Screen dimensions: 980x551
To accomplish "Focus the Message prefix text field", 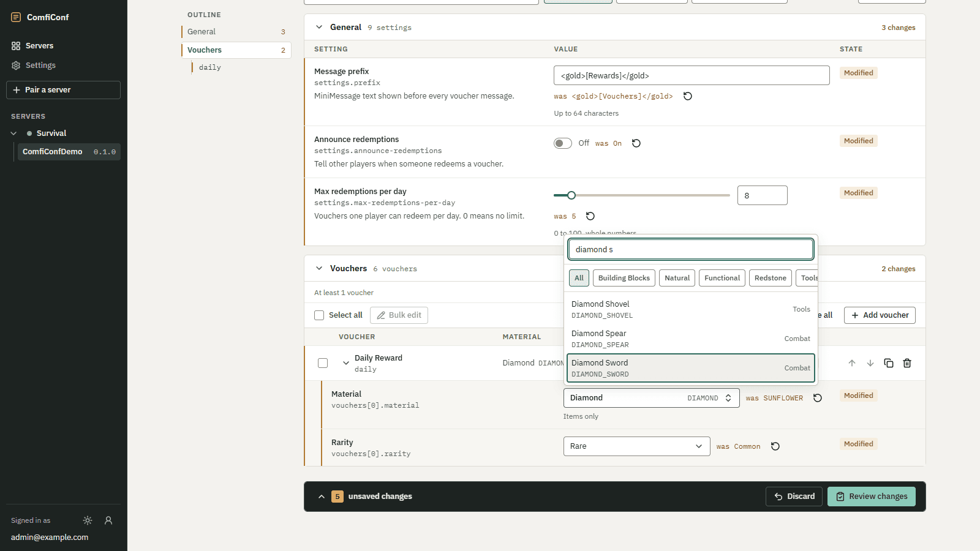I will [x=692, y=75].
